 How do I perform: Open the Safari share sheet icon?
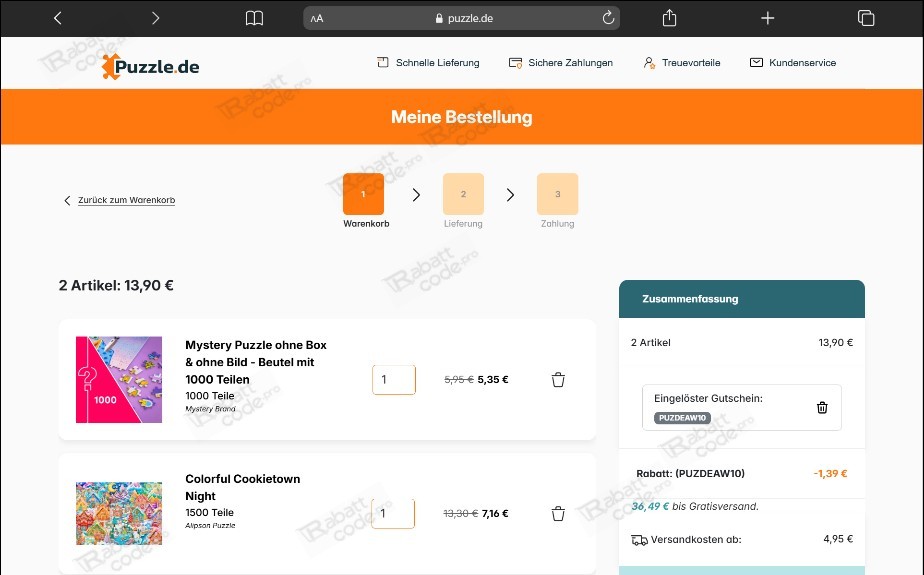click(669, 18)
